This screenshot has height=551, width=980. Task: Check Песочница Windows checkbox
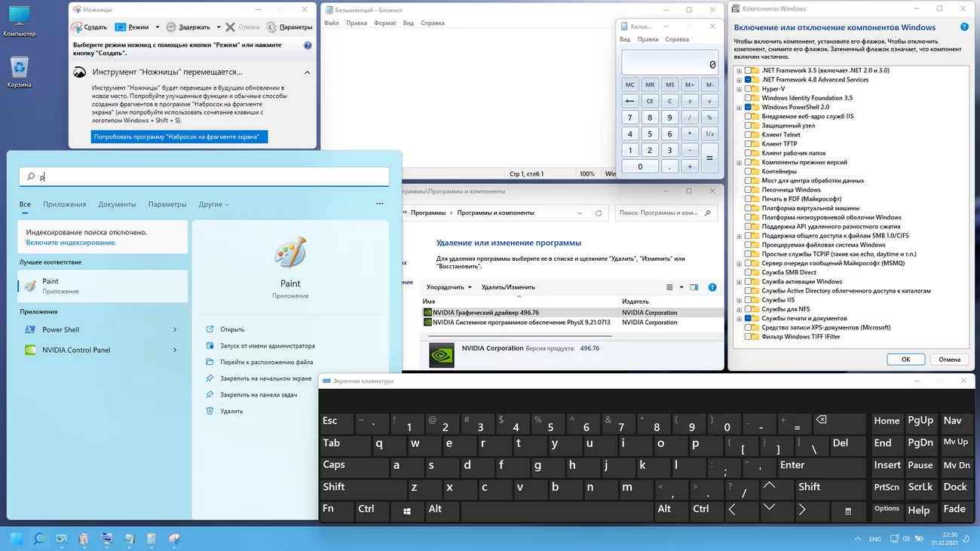[x=748, y=190]
